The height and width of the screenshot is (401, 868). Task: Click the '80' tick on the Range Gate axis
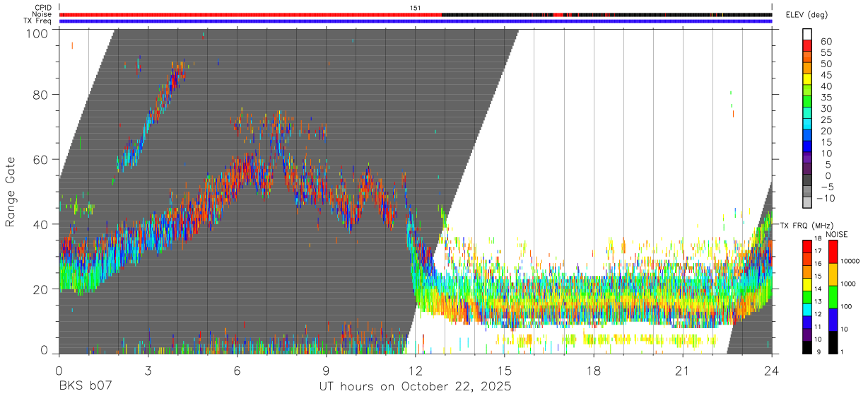41,95
